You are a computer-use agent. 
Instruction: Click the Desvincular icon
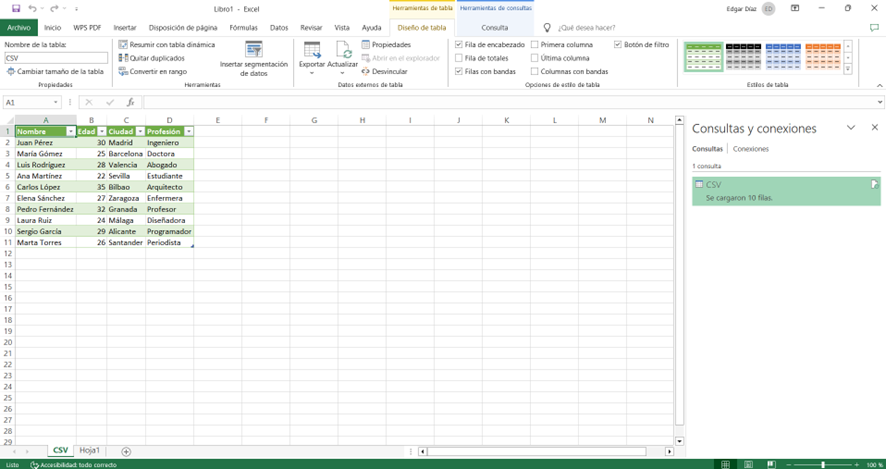(x=366, y=71)
